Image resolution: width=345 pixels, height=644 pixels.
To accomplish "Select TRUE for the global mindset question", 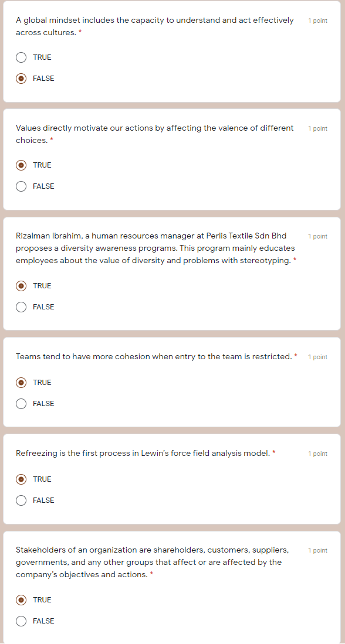I will pos(21,57).
